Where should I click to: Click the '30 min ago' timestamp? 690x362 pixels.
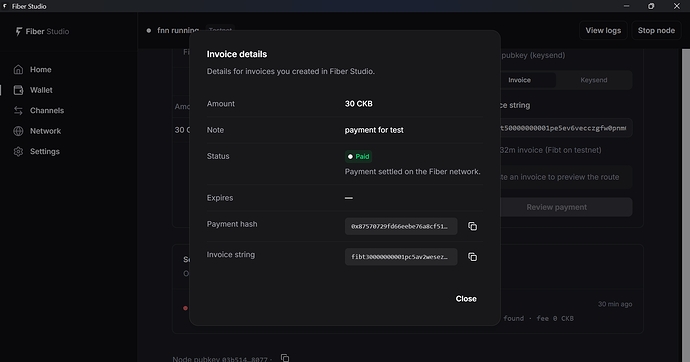[x=615, y=304]
